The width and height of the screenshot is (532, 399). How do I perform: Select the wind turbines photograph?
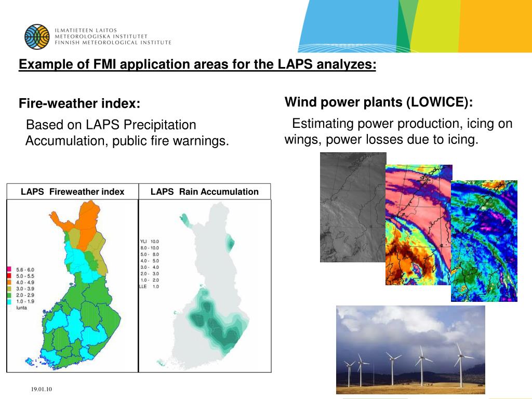410,350
